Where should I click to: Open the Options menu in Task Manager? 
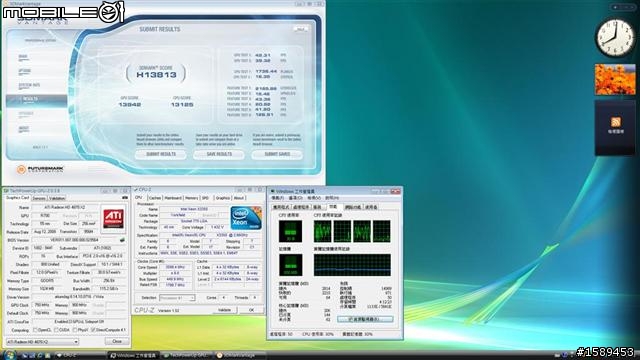(x=295, y=198)
